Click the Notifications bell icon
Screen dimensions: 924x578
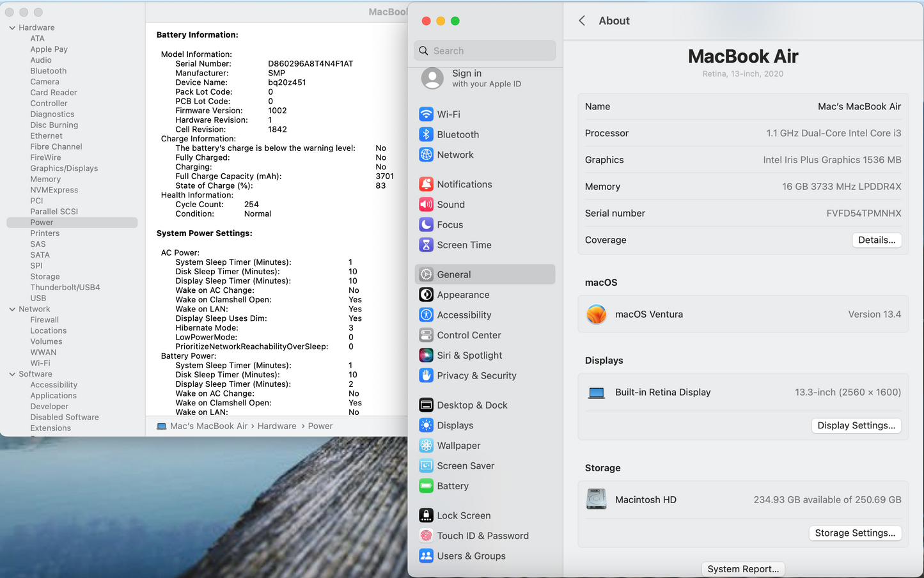pyautogui.click(x=426, y=184)
